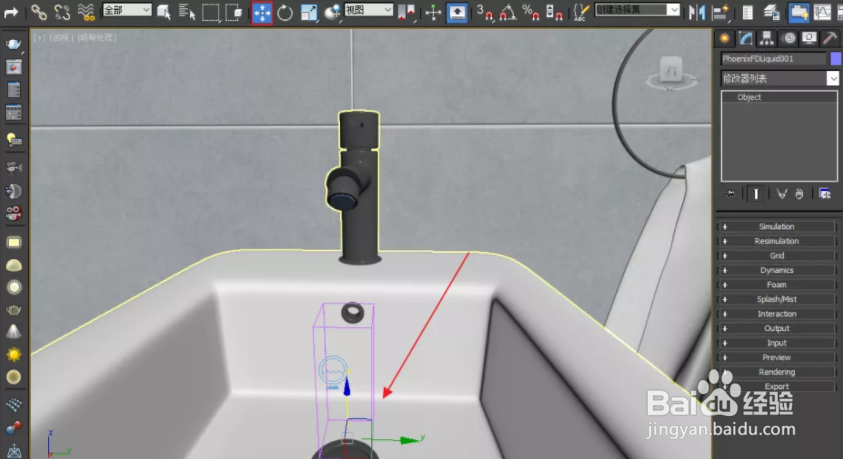
Task: Click the Pin Stack icon
Action: (x=730, y=193)
